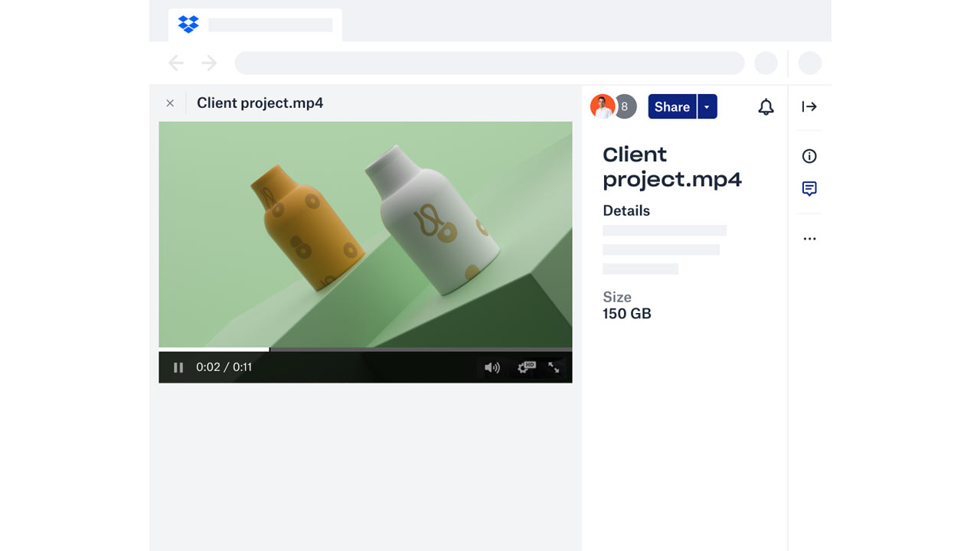Click the Share button
Screen dimensions: 980x551
coord(672,107)
